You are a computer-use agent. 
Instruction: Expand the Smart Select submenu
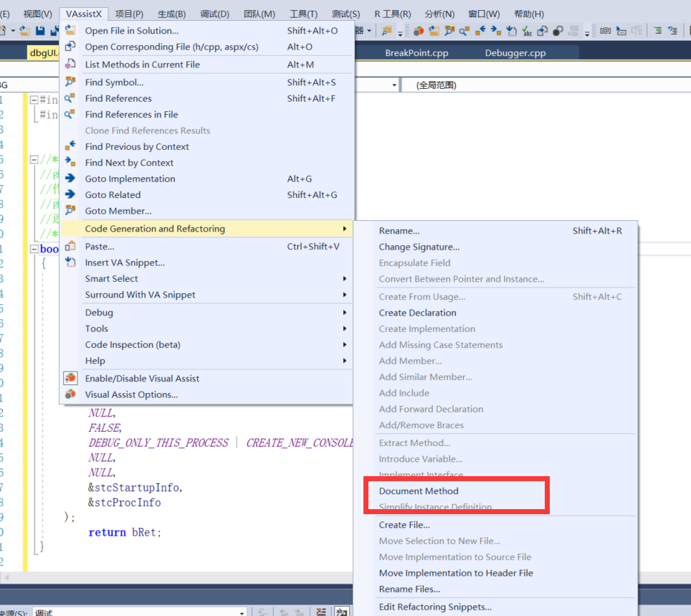coord(206,279)
